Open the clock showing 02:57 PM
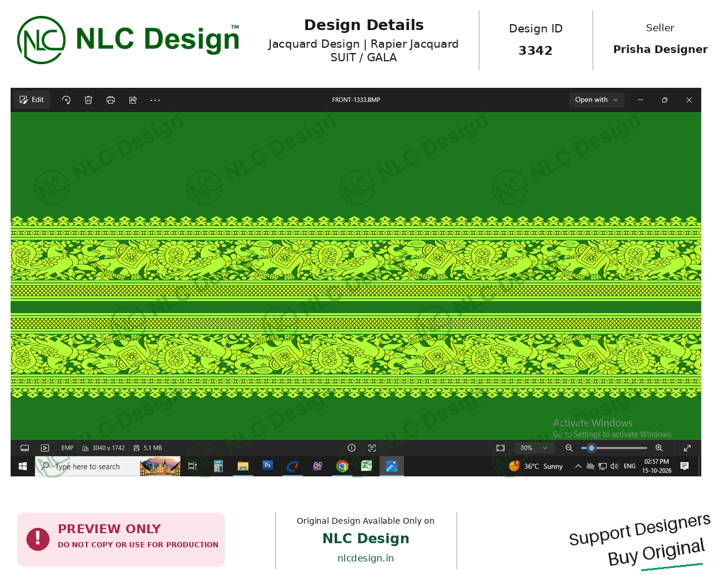Screen dimensions: 728x575 (x=657, y=467)
